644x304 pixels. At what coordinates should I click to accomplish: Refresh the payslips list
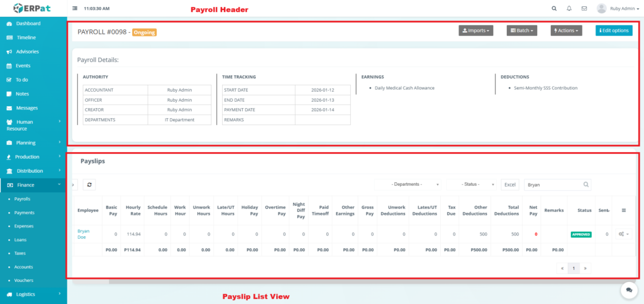tap(89, 185)
